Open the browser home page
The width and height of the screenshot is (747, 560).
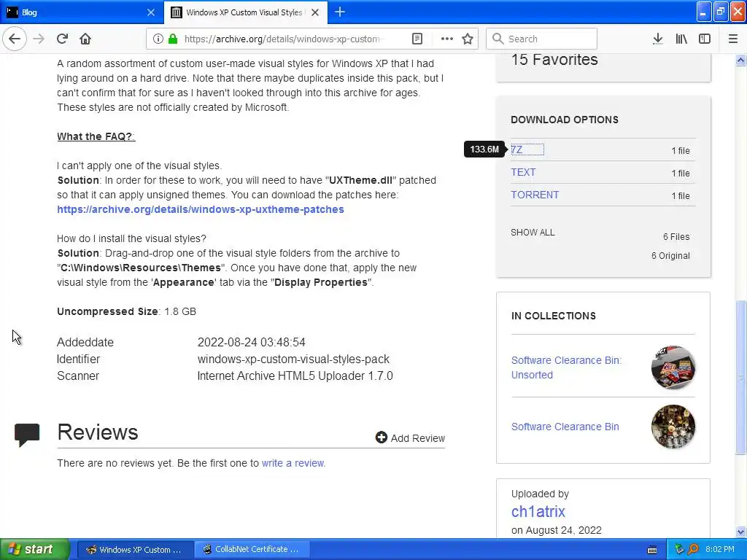coord(85,39)
